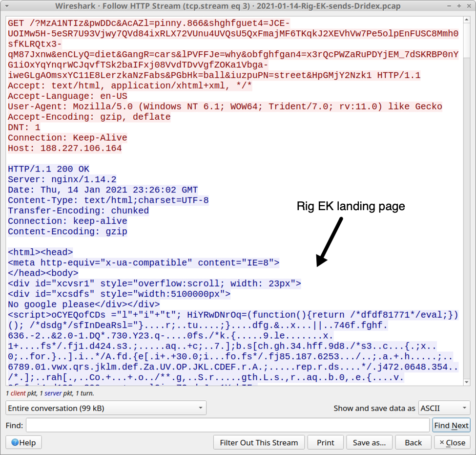
Task: Click the "1 client pkt, 1 server pkt" status text
Action: point(50,393)
